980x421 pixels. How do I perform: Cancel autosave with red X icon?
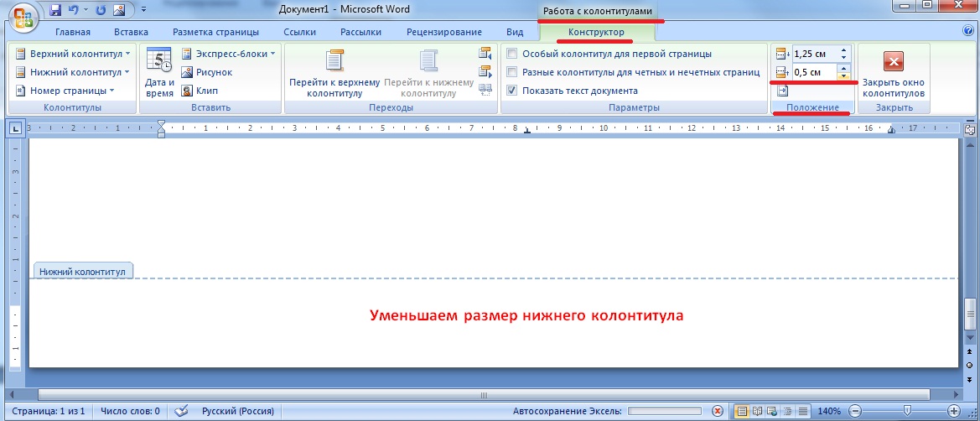(718, 412)
